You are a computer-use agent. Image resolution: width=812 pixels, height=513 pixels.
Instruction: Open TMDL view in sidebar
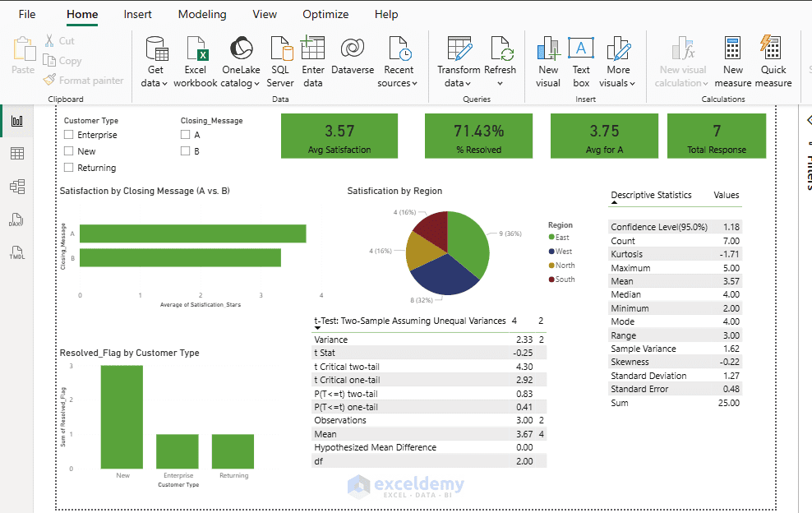(16, 253)
